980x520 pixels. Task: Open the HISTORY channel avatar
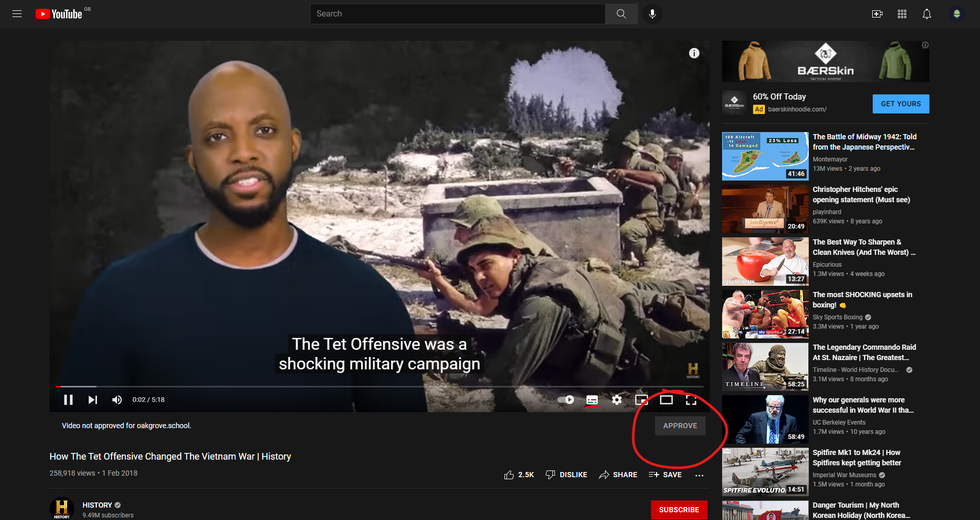tap(62, 508)
